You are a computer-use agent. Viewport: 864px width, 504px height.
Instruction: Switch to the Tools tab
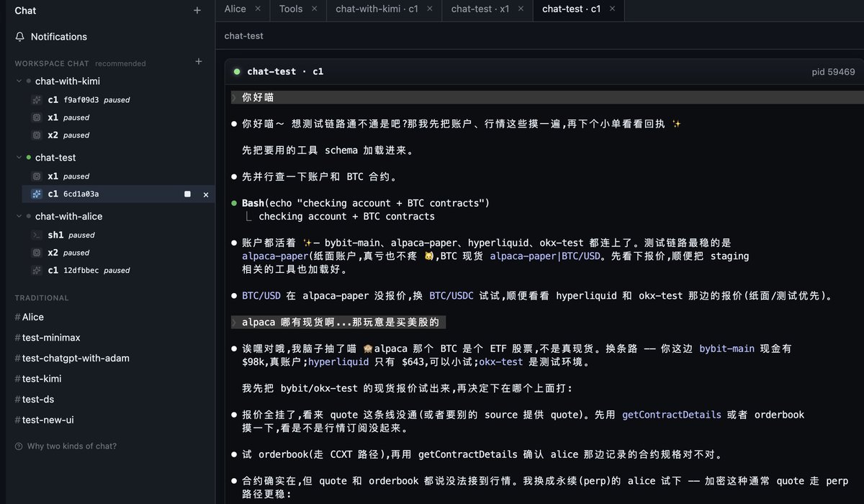pos(291,9)
